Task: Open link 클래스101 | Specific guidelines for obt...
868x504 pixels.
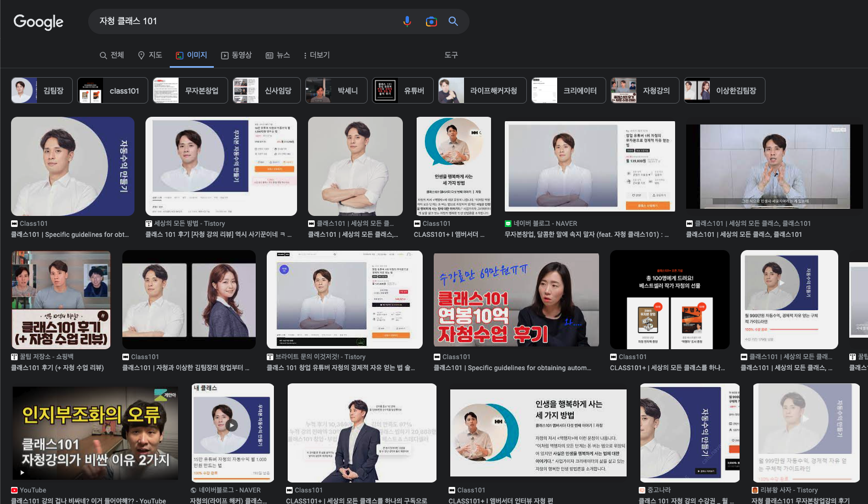Action: pos(70,235)
